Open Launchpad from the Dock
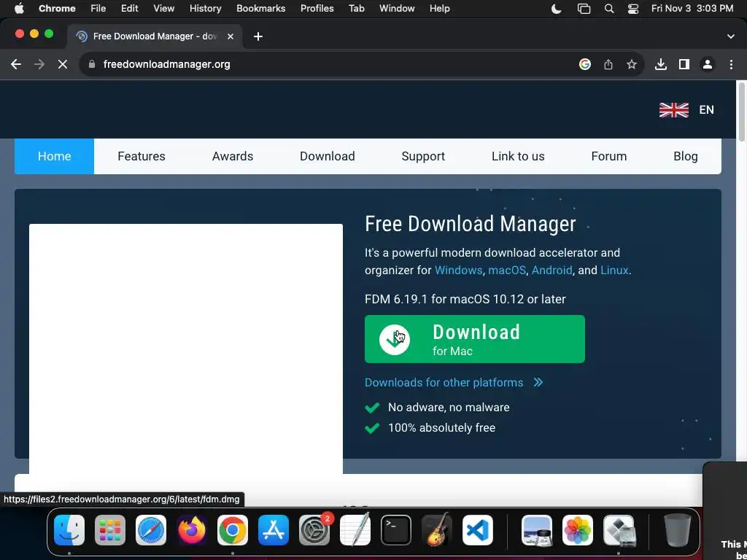 click(x=110, y=530)
